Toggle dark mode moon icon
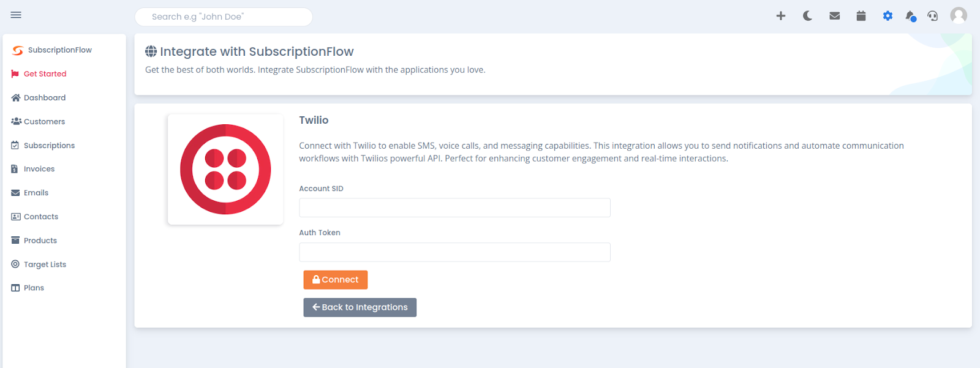This screenshot has height=368, width=980. point(808,16)
